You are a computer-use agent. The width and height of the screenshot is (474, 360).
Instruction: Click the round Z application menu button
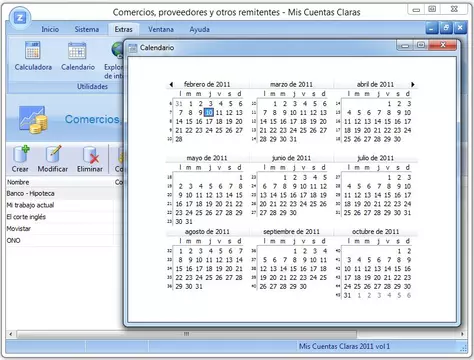[20, 17]
